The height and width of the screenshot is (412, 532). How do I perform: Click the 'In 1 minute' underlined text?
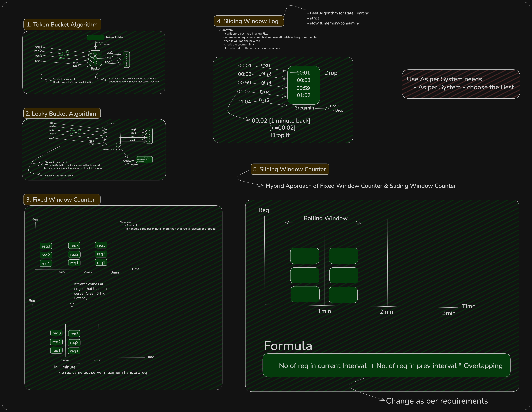[x=65, y=367]
